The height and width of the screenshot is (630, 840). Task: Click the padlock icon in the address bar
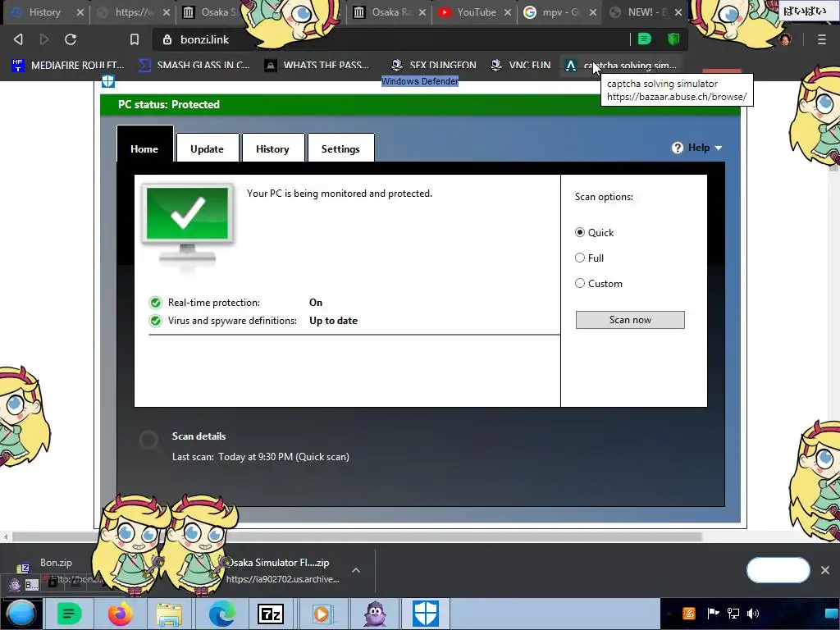pos(167,39)
